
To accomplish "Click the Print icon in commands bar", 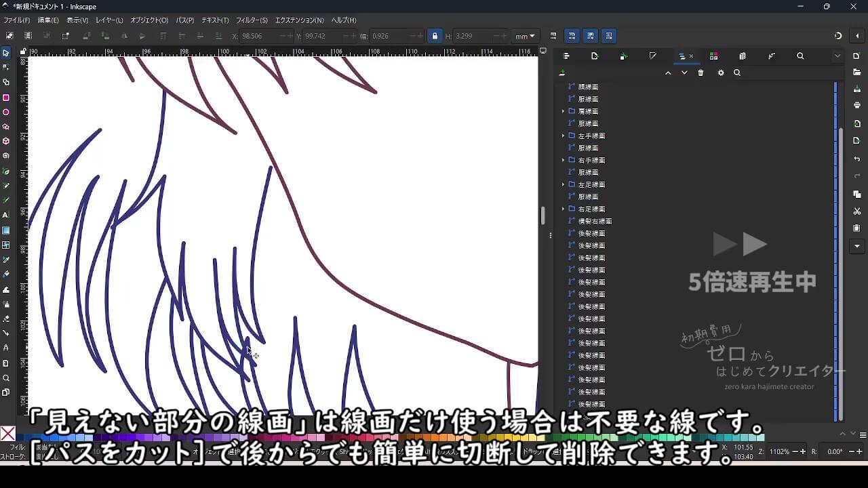I will (x=857, y=105).
